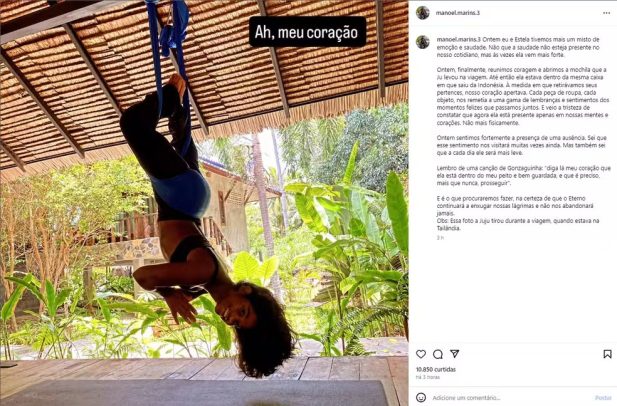Like the post with the heart icon
The width and height of the screenshot is (617, 406).
[x=421, y=354]
